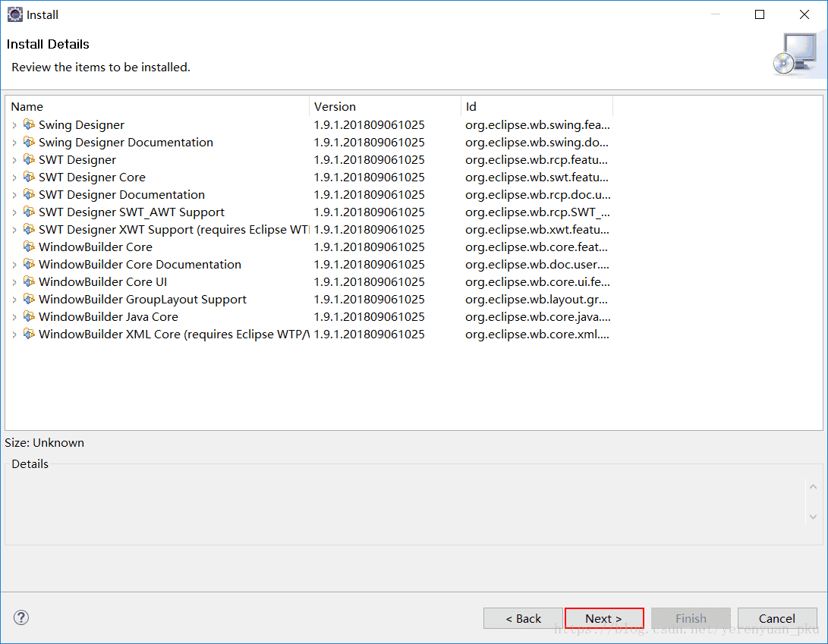Expand the SWT Designer Core node
The width and height of the screenshot is (828, 644).
click(14, 177)
